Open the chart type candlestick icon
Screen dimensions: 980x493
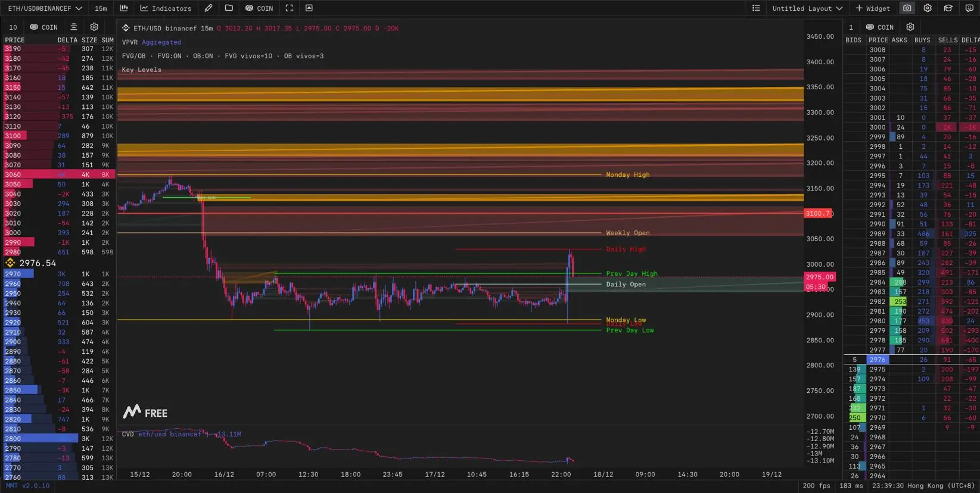point(124,8)
